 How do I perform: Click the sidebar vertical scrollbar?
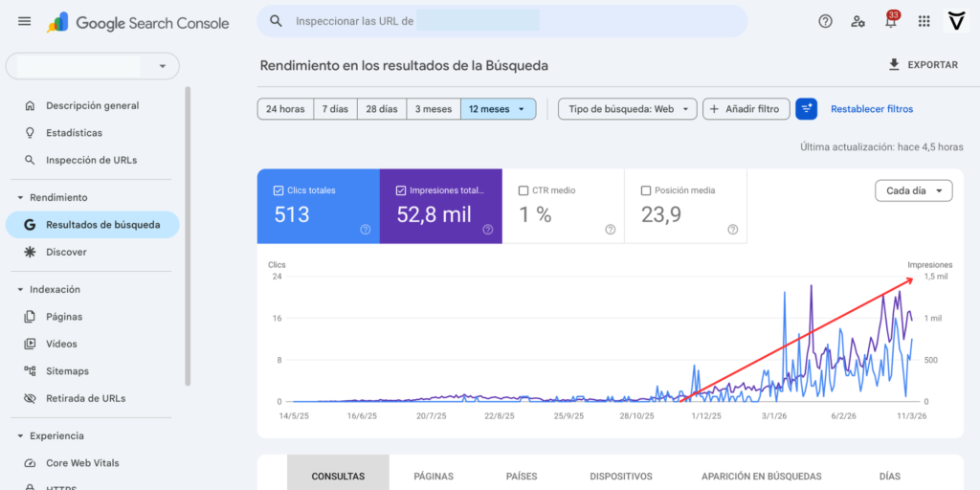coord(188,236)
